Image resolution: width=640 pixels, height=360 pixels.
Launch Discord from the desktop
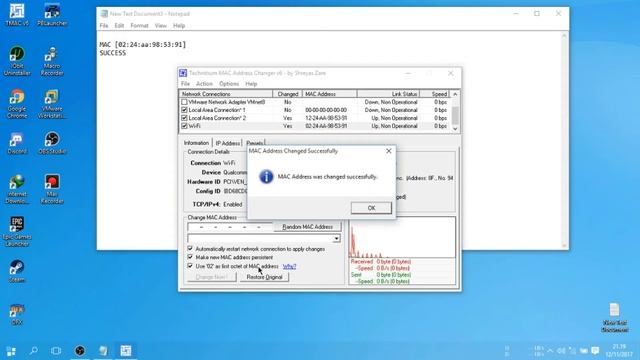[17, 143]
